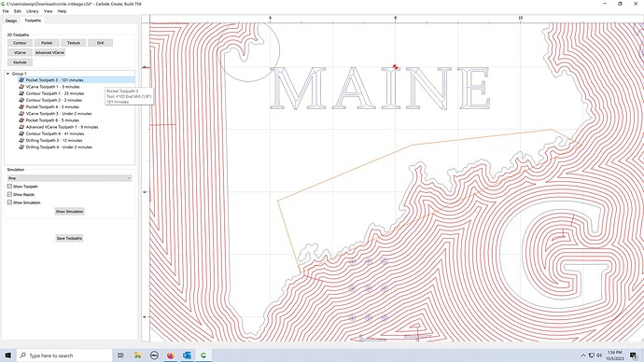This screenshot has width=644, height=362.
Task: Open the View menu
Action: (48, 11)
